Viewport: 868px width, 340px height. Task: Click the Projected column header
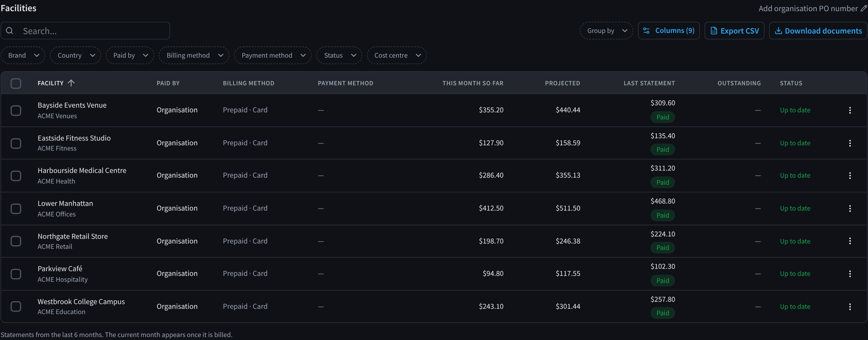[x=562, y=83]
